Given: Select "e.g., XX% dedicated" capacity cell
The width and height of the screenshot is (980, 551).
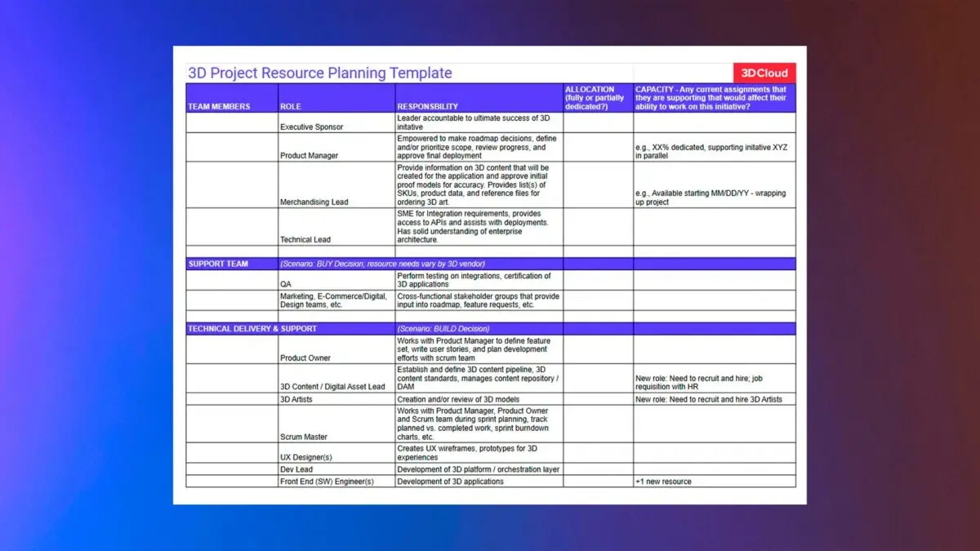Looking at the screenshot, I should click(x=715, y=148).
